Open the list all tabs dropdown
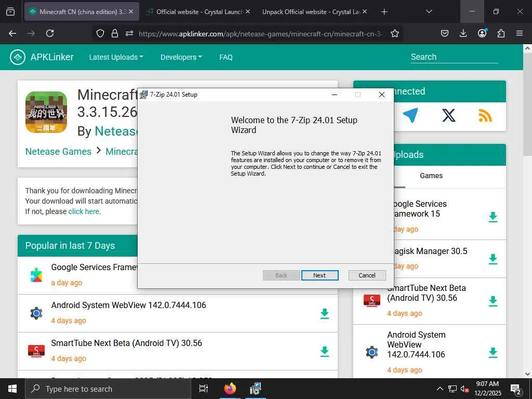Image resolution: width=532 pixels, height=399 pixels. [x=429, y=11]
